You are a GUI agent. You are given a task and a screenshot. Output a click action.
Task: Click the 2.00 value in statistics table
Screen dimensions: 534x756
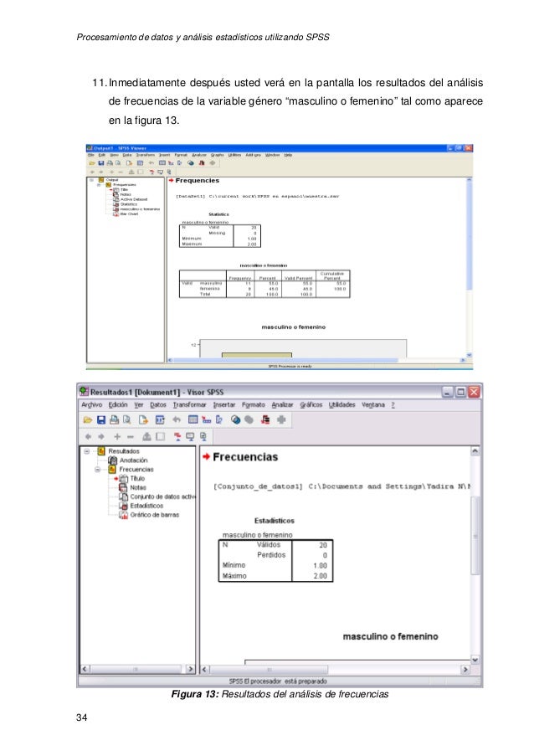(x=320, y=576)
